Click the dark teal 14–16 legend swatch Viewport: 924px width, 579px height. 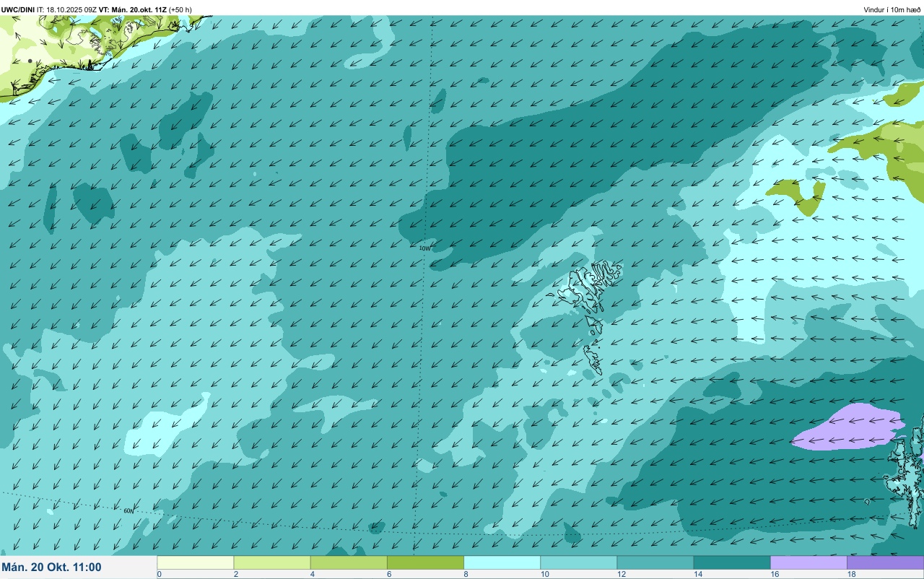coord(732,562)
